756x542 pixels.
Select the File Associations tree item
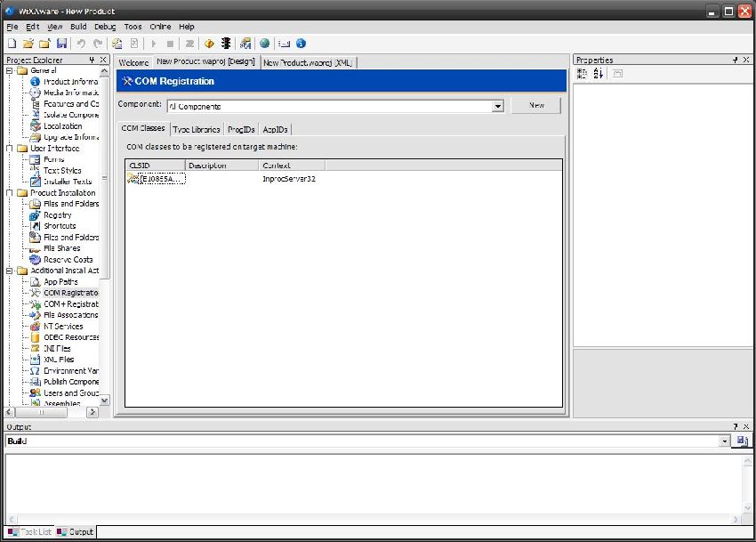(x=70, y=315)
